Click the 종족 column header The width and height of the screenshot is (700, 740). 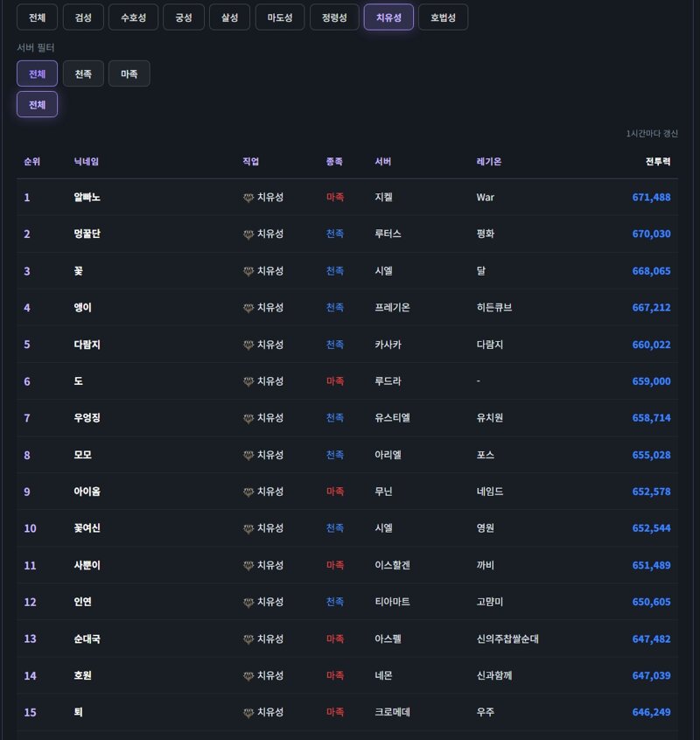(x=334, y=162)
